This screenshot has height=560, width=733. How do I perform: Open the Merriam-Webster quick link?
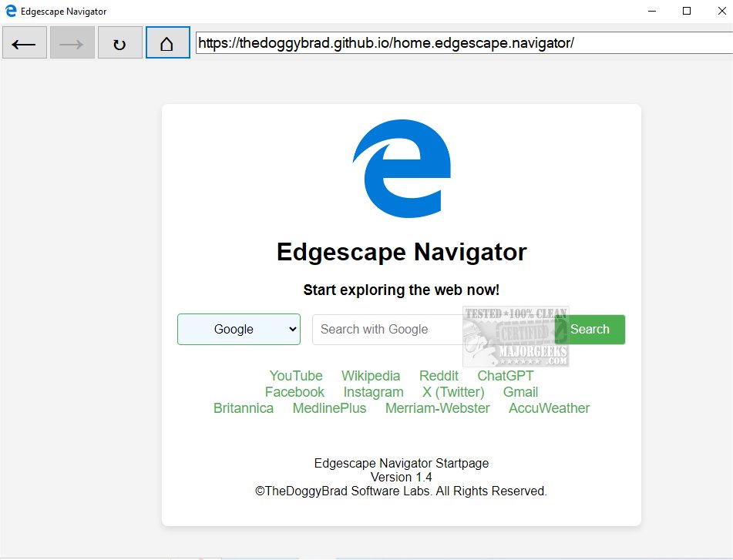pyautogui.click(x=438, y=408)
